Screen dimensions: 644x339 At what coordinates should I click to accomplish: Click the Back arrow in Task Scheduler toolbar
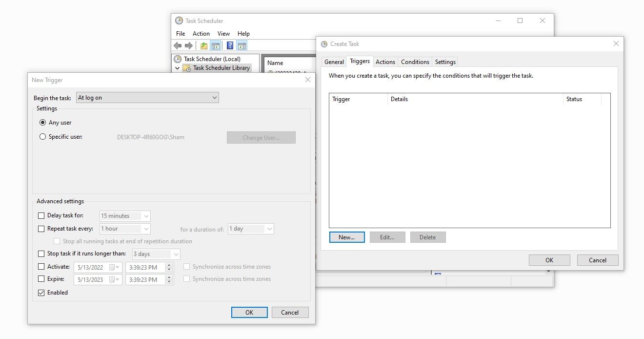[178, 46]
